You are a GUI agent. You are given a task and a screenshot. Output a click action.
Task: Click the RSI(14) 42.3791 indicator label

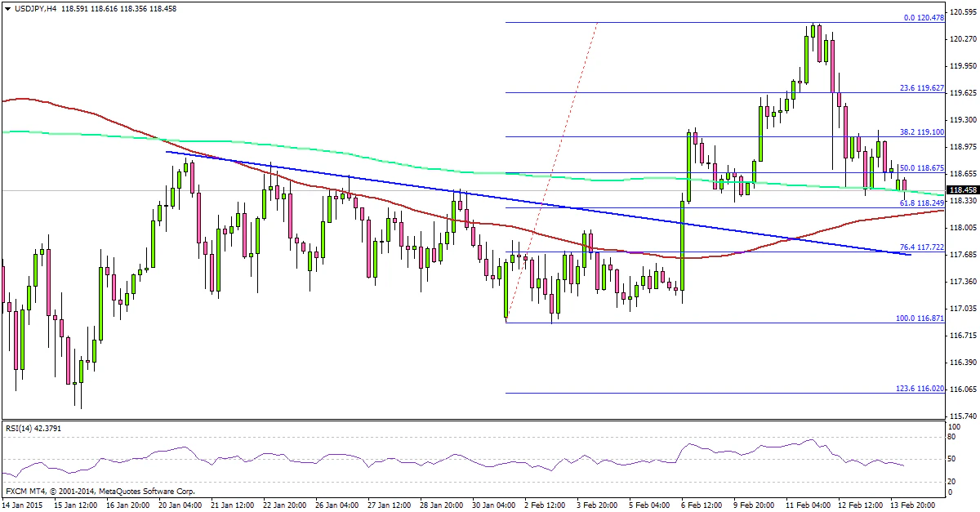pyautogui.click(x=33, y=427)
